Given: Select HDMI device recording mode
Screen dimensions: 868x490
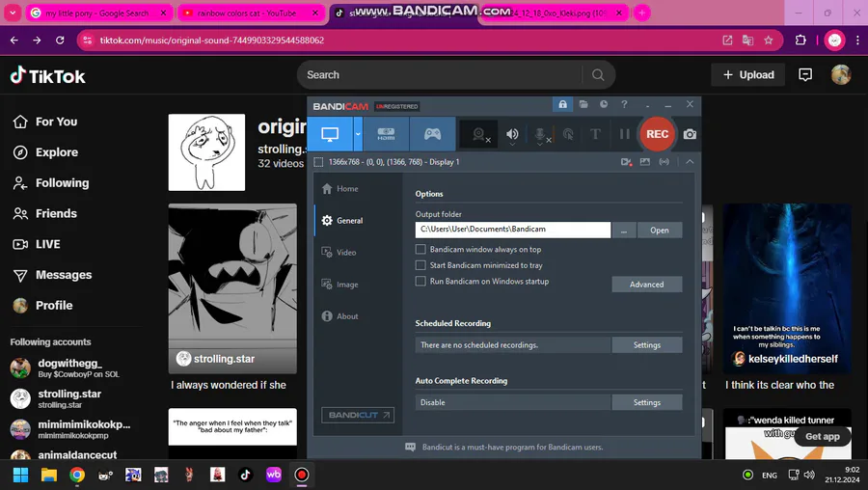Looking at the screenshot, I should [386, 134].
